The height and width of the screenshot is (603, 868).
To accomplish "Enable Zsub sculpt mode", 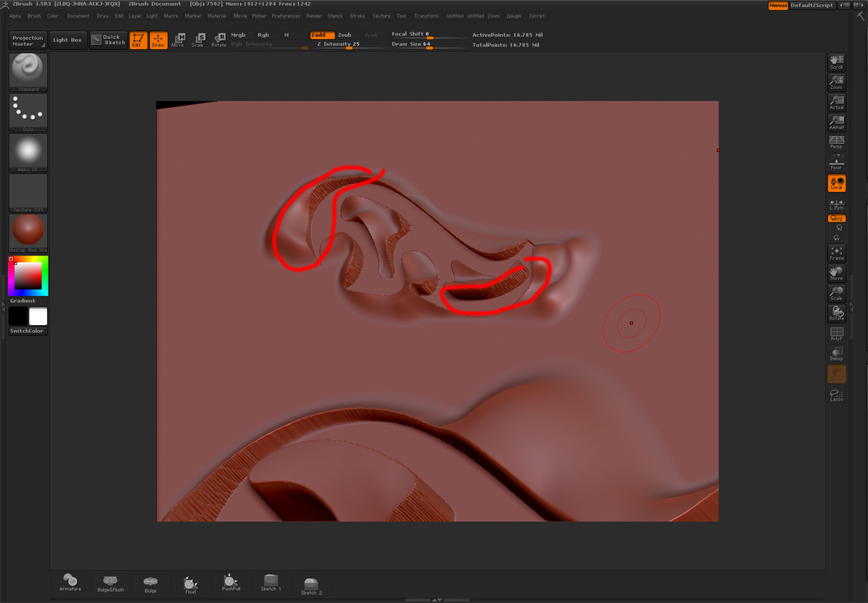I will [x=346, y=35].
